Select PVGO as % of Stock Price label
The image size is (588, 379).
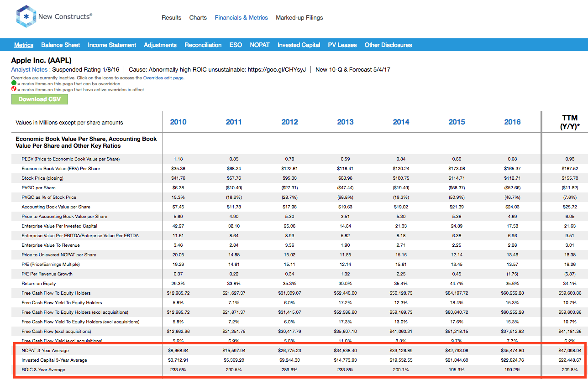click(x=49, y=197)
